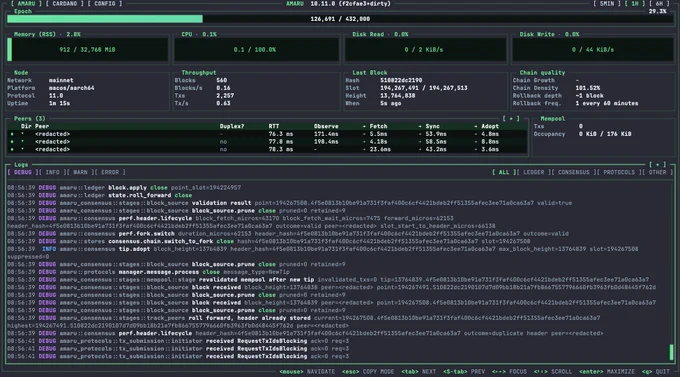This screenshot has height=377, width=680.
Task: Open the CONFIG tab
Action: [x=105, y=3]
